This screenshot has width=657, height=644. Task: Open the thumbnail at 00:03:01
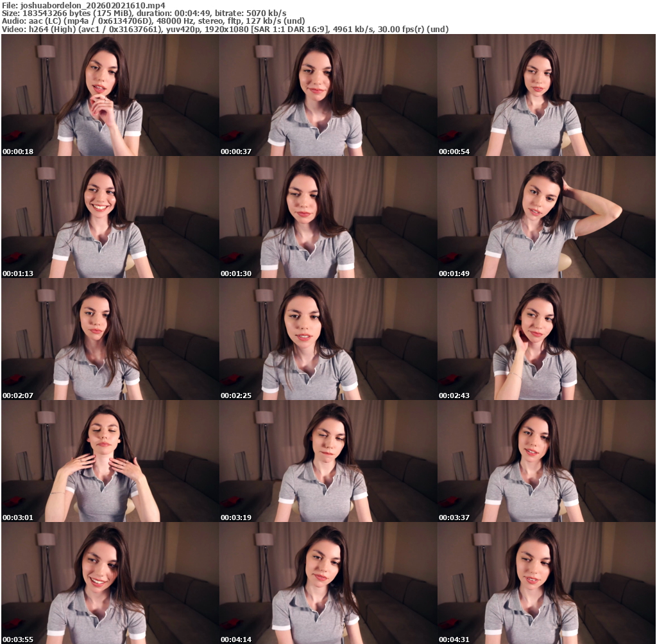pos(110,461)
